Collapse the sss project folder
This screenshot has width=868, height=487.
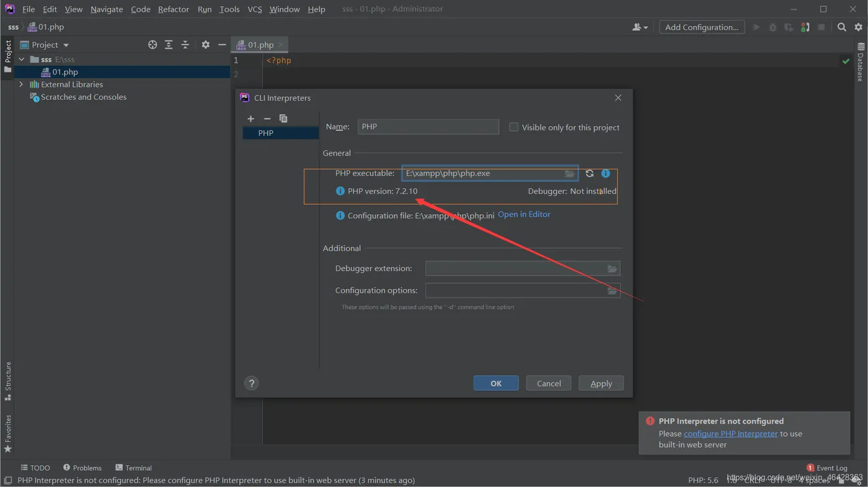pos(22,60)
